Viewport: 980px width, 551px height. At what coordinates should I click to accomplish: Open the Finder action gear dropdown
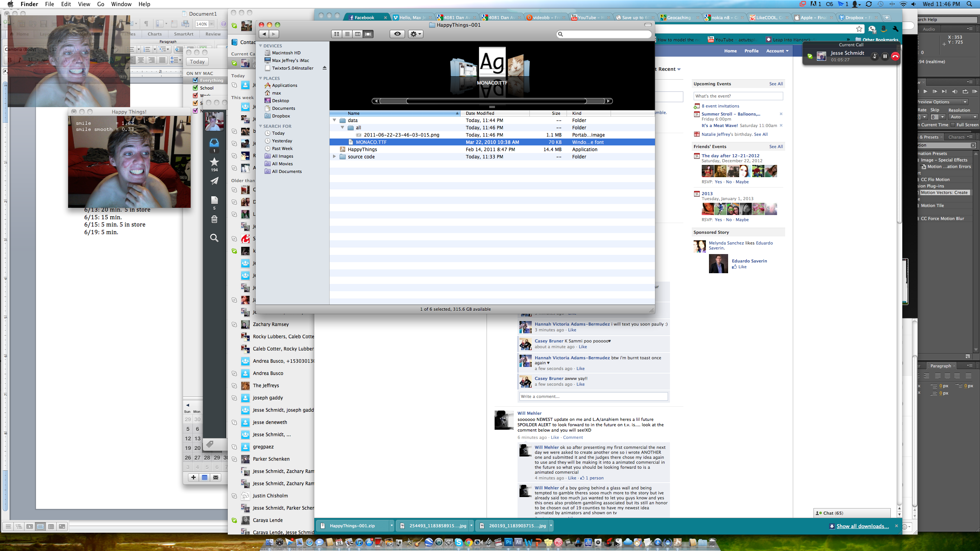point(416,34)
